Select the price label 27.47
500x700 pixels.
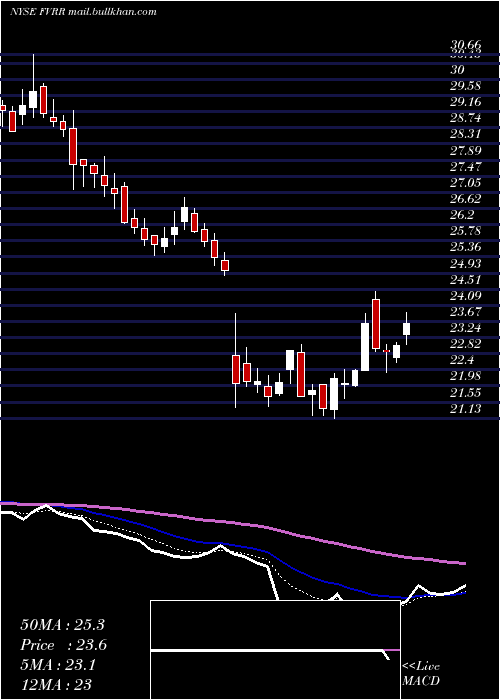pos(466,167)
